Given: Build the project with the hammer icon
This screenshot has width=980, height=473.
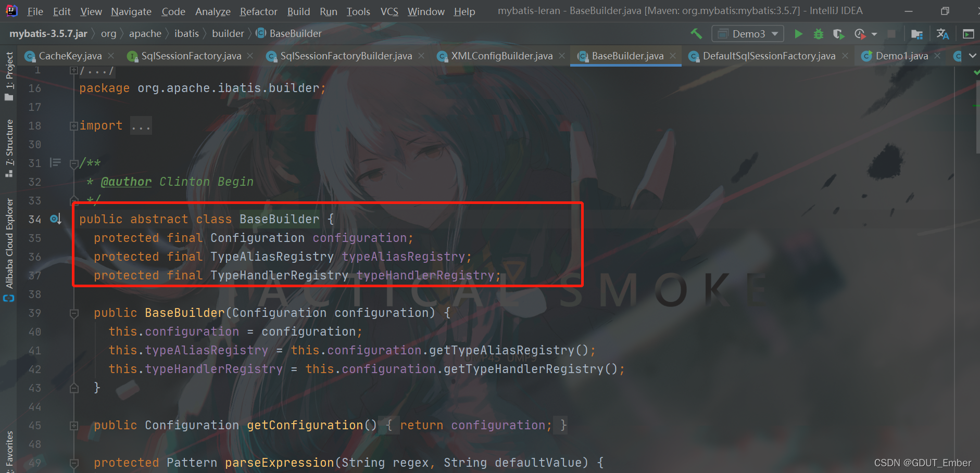Looking at the screenshot, I should coord(696,34).
